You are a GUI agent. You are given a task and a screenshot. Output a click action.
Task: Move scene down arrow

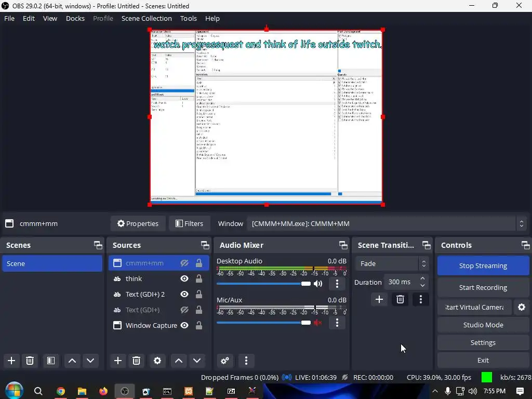point(90,361)
